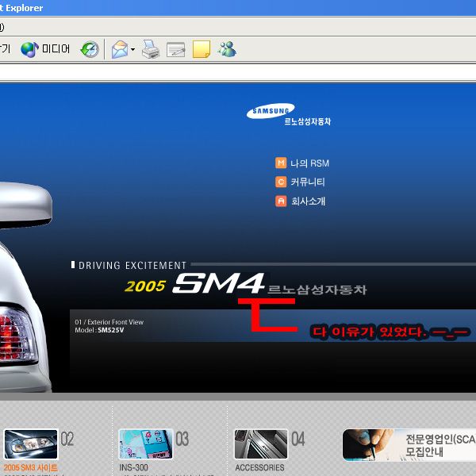Image resolution: width=476 pixels, height=476 pixels.
Task: Click the Mail envelope icon
Action: coord(120,49)
